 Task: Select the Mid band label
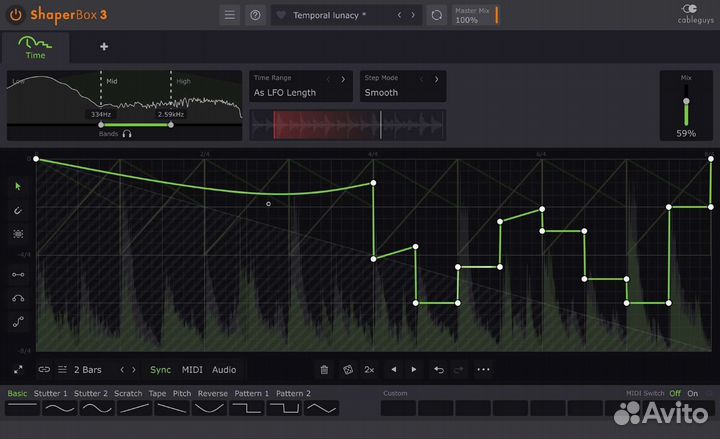[112, 81]
